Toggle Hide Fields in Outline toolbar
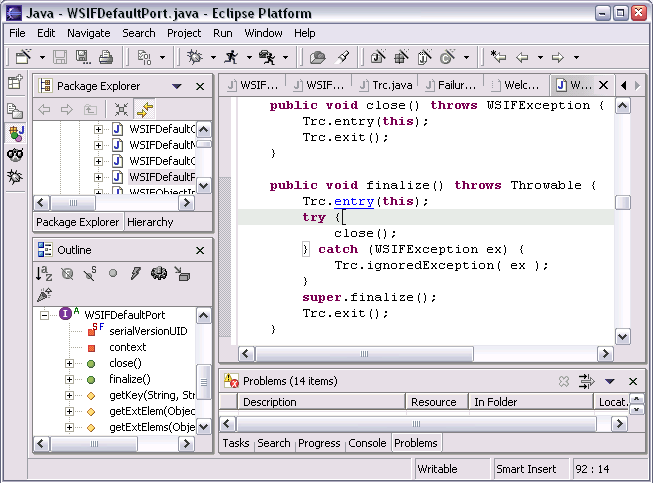Screen dimensions: 653x483 click(68, 273)
